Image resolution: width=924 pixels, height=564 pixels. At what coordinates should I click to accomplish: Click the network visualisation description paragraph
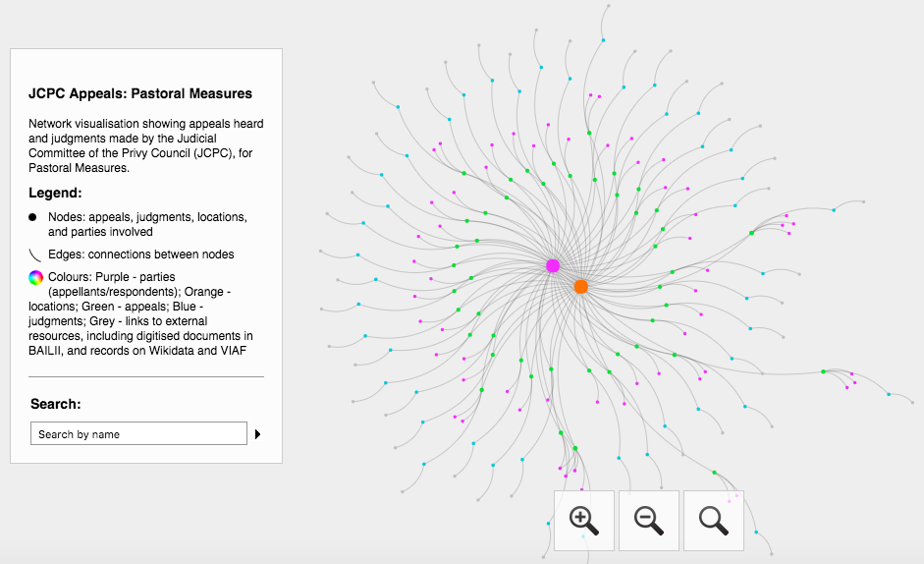tap(145, 146)
